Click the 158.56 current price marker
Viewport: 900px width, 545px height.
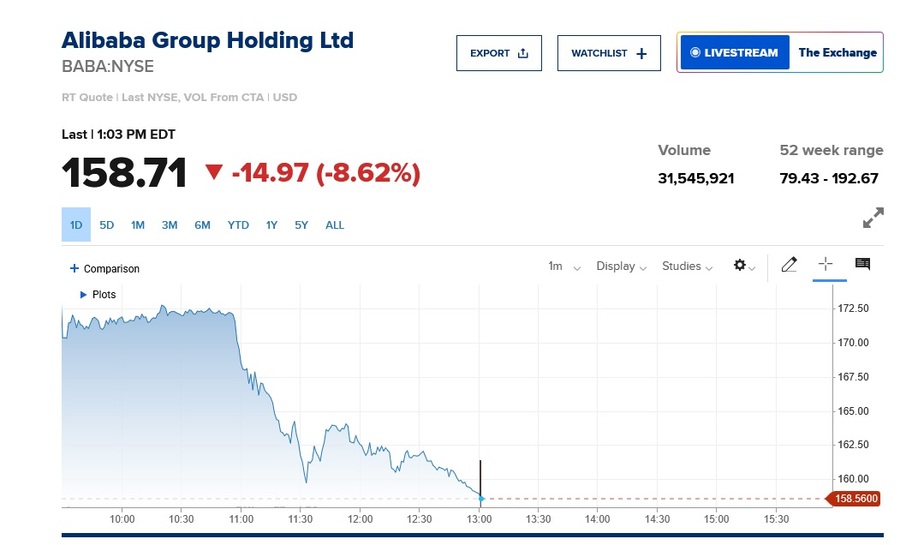coord(852,498)
